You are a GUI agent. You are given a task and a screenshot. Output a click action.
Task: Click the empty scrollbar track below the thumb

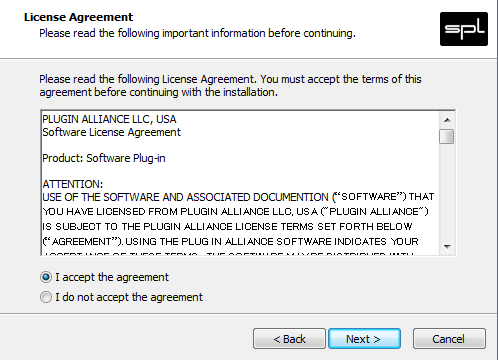coord(447,192)
